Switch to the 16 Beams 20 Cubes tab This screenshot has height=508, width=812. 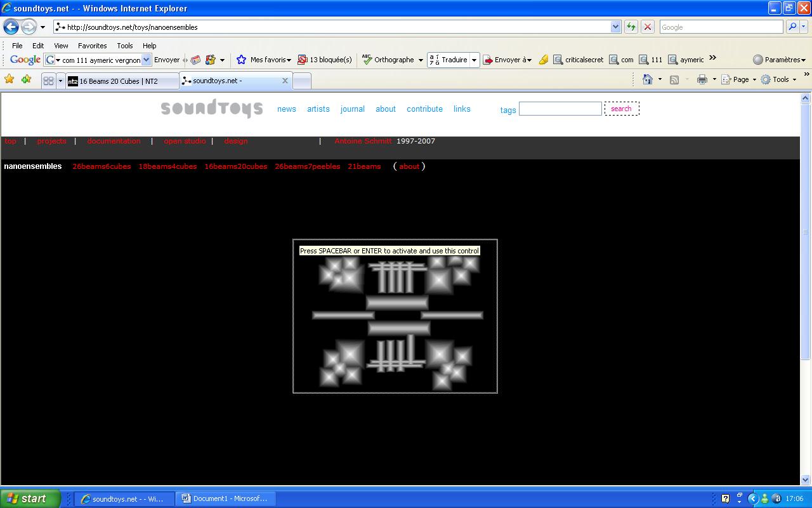(x=122, y=81)
